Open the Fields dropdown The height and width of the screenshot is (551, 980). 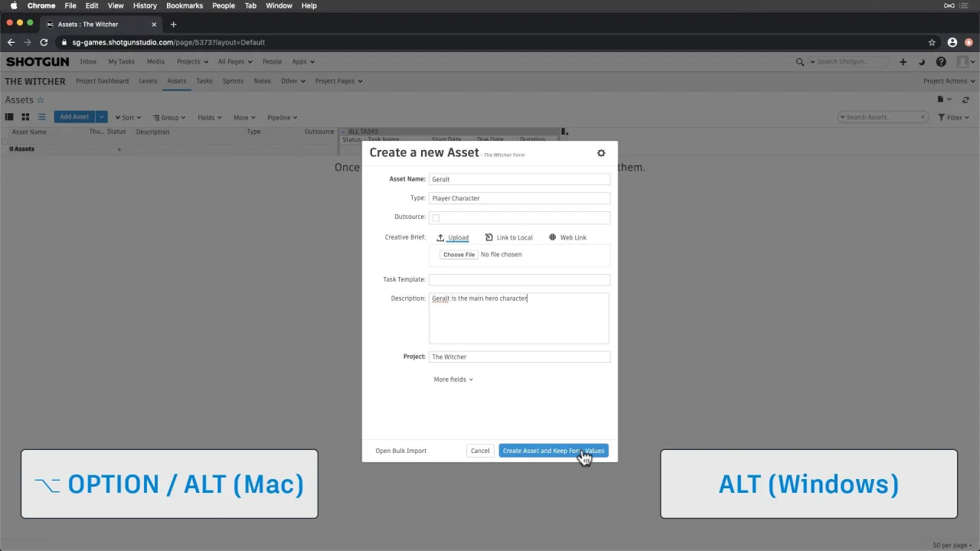pos(210,118)
